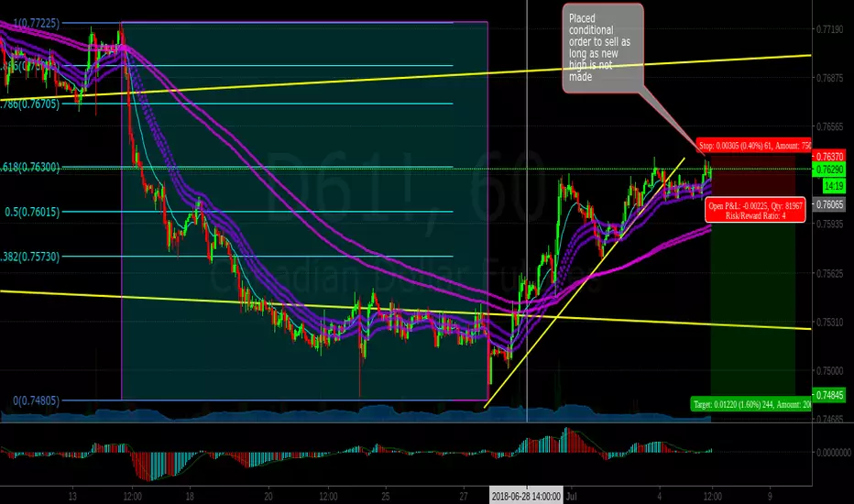Select the 0.5(0.76015) Fibonacci label

tap(32, 212)
